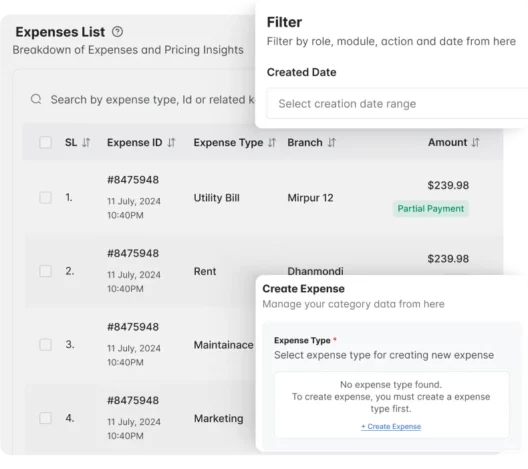Click the Expense Type field label
Screen dimensions: 528x469
(x=302, y=340)
